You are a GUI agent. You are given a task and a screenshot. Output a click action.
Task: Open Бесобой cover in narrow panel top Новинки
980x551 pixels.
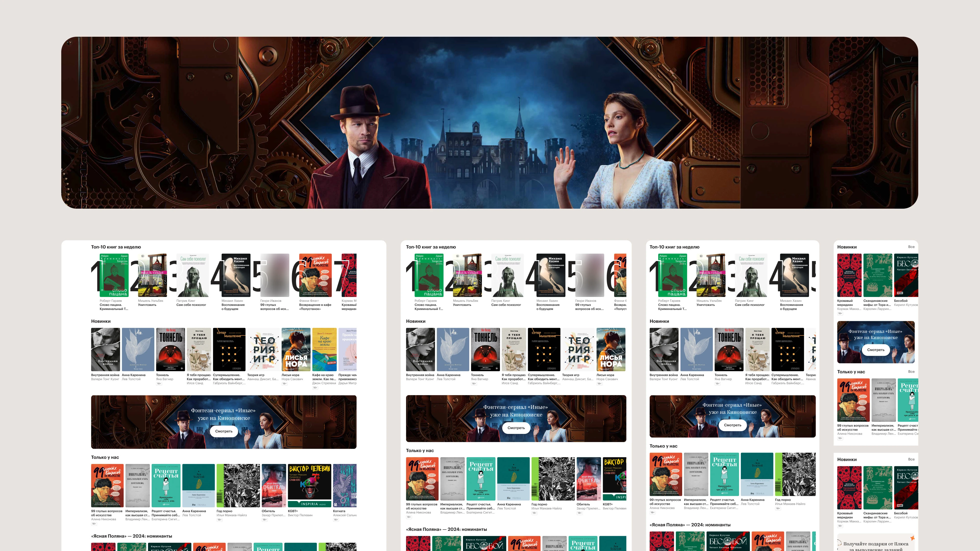click(x=906, y=275)
